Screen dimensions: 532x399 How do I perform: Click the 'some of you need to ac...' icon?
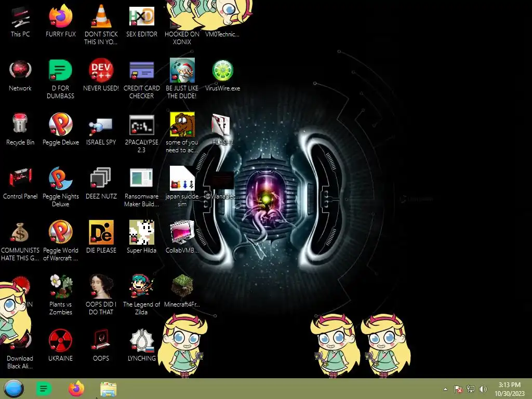182,125
